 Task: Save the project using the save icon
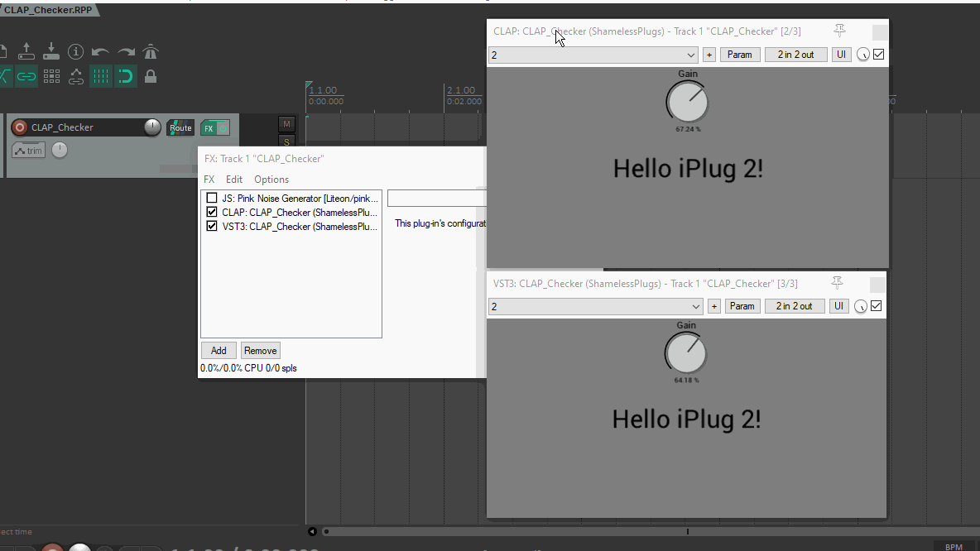click(x=51, y=51)
